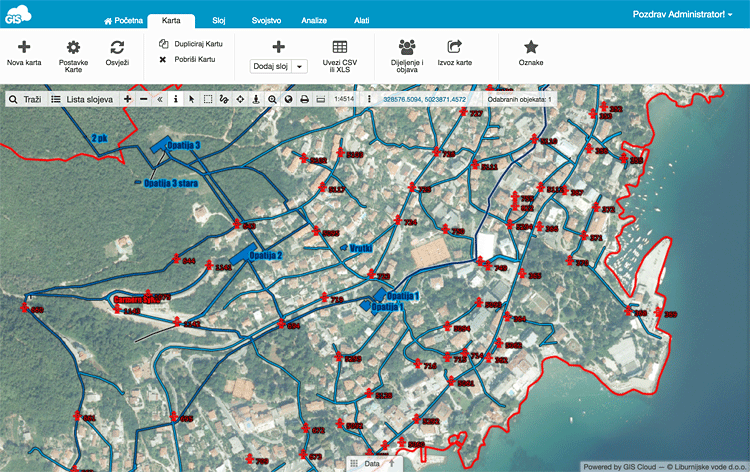Select the freehand line tool
The height and width of the screenshot is (472, 750).
pos(224,99)
